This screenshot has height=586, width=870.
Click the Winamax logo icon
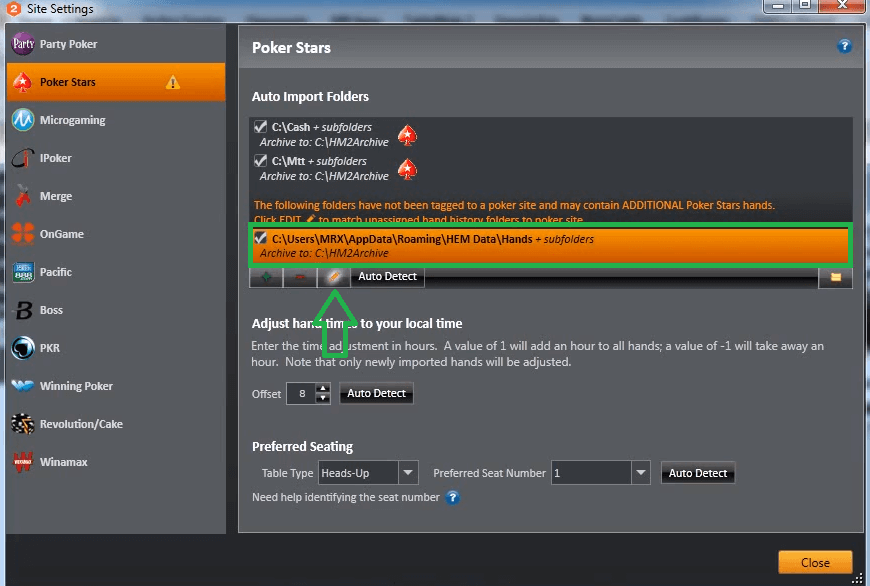pos(23,462)
